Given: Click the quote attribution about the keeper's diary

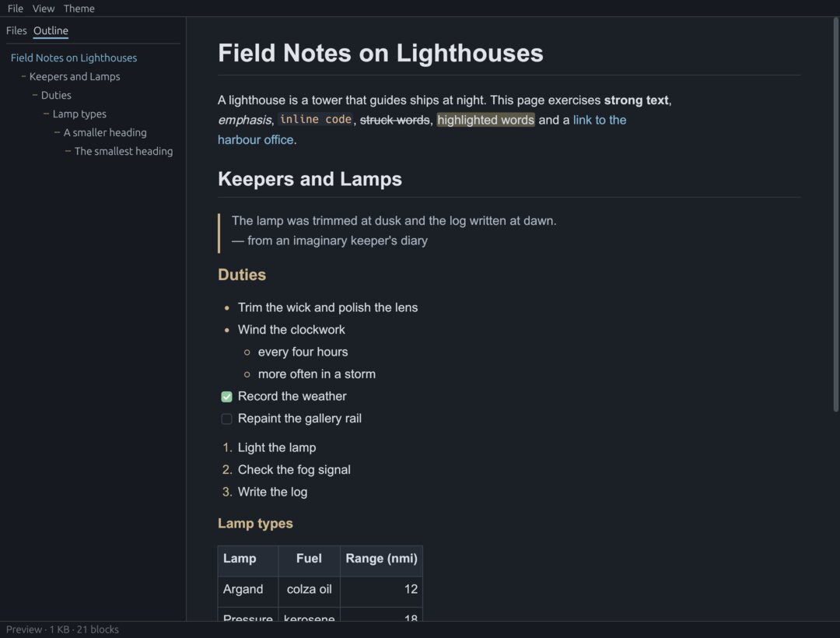Looking at the screenshot, I should [330, 240].
